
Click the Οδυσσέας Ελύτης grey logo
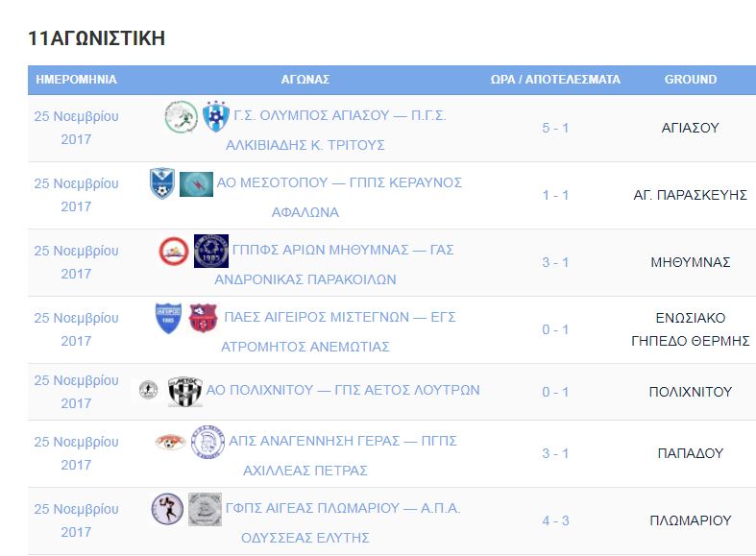205,509
